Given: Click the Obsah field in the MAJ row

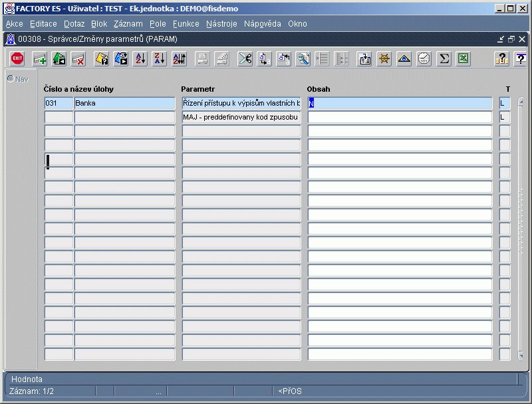Looking at the screenshot, I should pos(400,117).
